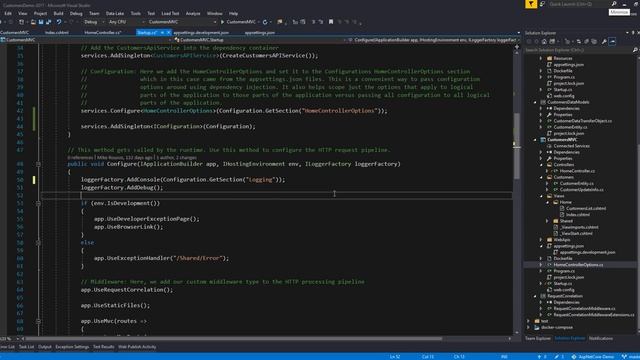Collapse the CustomersDataModels project node

click(535, 102)
